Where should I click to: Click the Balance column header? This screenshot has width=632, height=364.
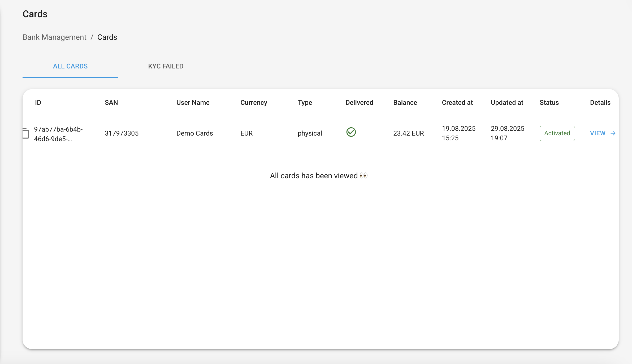(405, 102)
